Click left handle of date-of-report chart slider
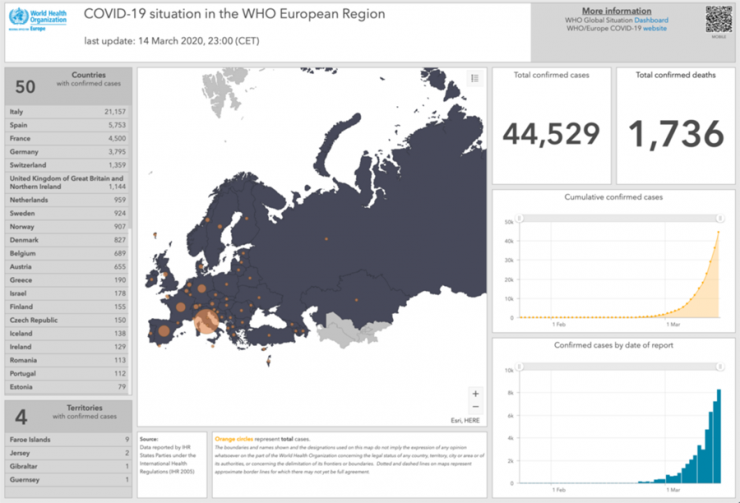Image resolution: width=740 pixels, height=503 pixels. pyautogui.click(x=519, y=365)
